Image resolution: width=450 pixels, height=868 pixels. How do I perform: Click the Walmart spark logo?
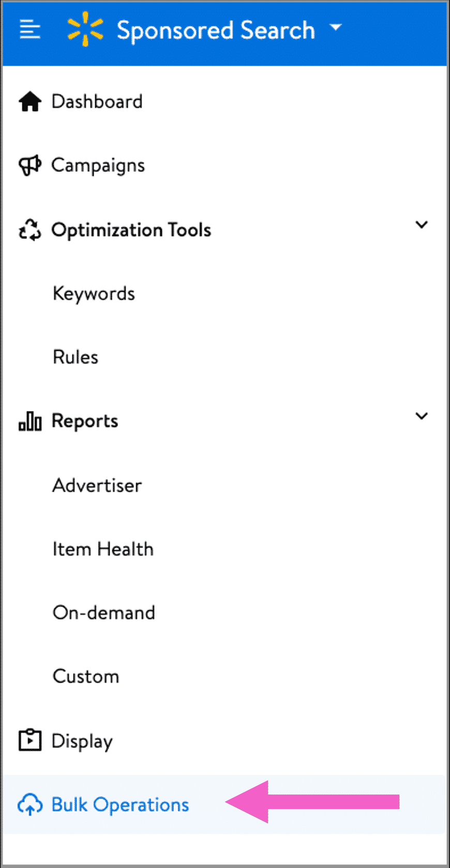point(85,29)
